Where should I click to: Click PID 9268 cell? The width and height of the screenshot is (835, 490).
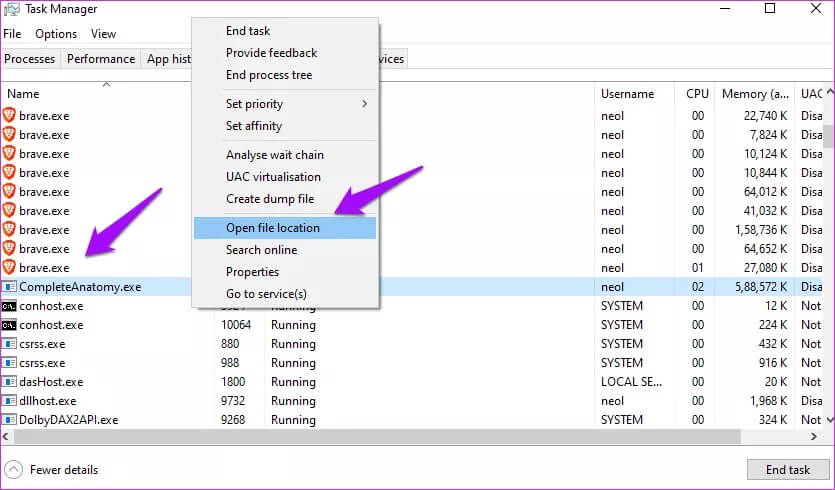233,420
